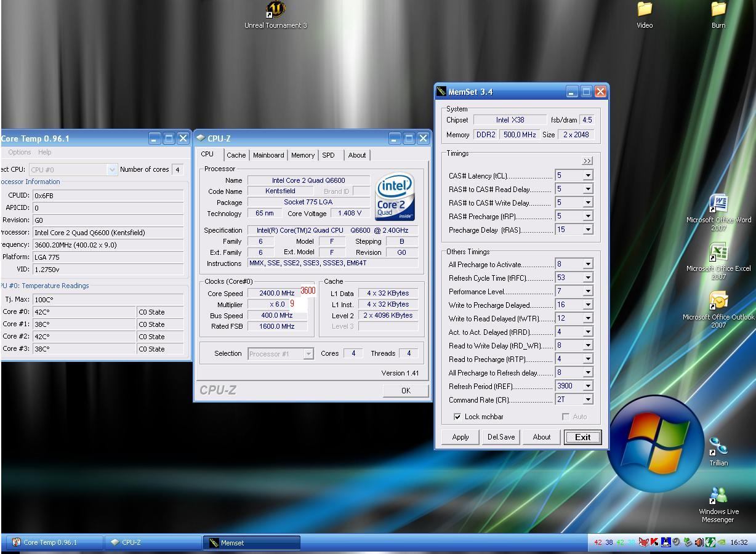Switch to the About tab in CPU-Z
Screen dimensions: 756x554
pyautogui.click(x=357, y=155)
